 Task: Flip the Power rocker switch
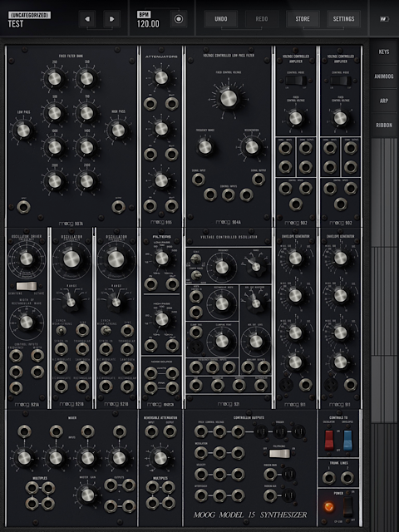(348, 507)
